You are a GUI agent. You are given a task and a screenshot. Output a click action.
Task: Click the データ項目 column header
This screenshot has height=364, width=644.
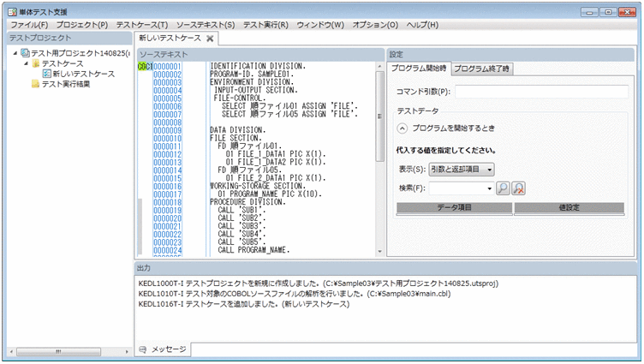[x=454, y=208]
